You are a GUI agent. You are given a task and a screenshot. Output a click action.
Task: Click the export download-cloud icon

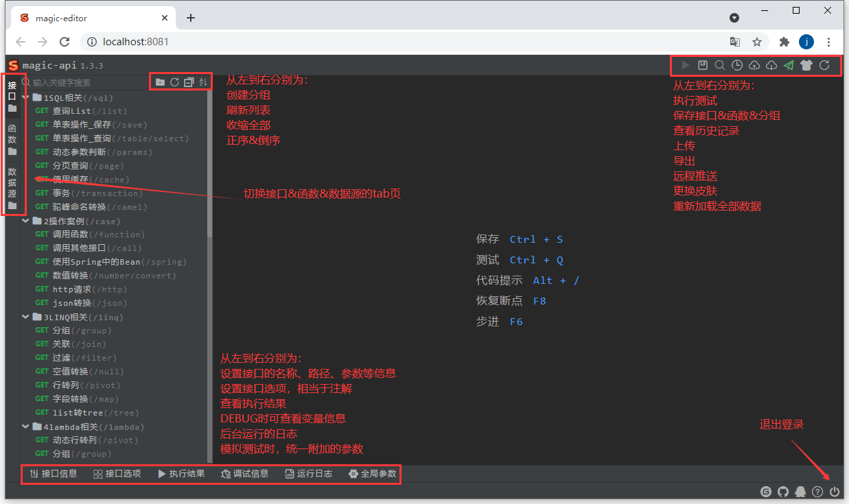click(771, 64)
